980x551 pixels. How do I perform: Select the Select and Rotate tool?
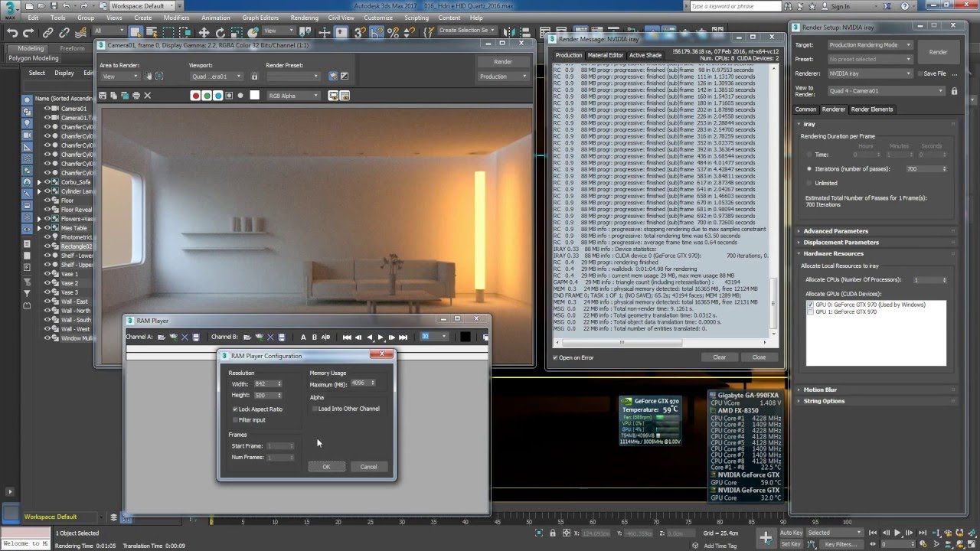[x=220, y=32]
